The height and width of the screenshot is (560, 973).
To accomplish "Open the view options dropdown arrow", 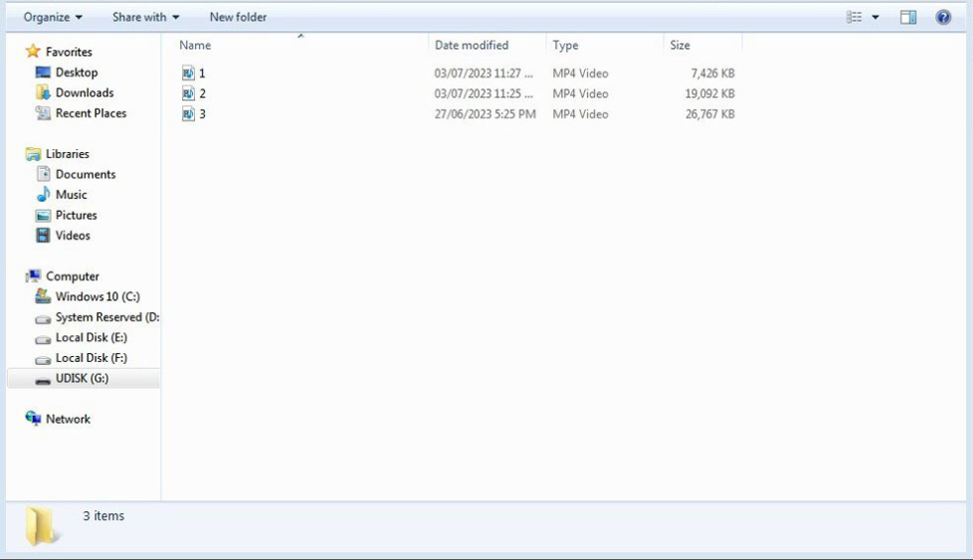I will click(x=875, y=17).
